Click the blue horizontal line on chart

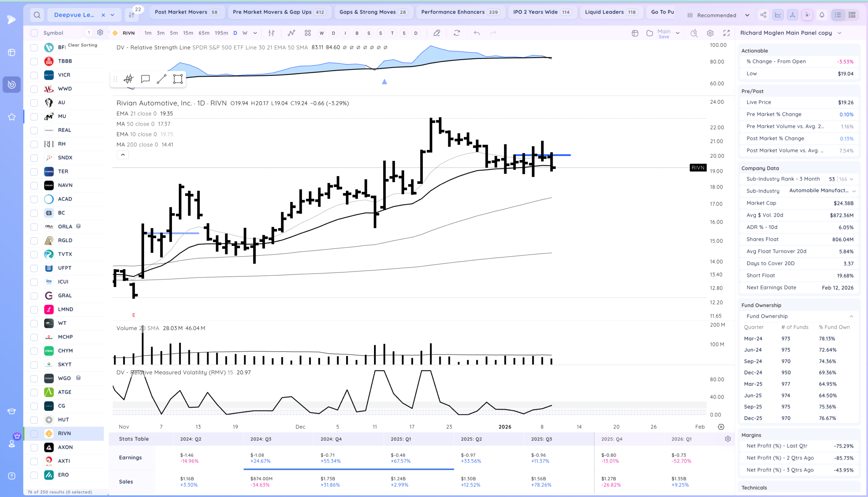point(541,155)
